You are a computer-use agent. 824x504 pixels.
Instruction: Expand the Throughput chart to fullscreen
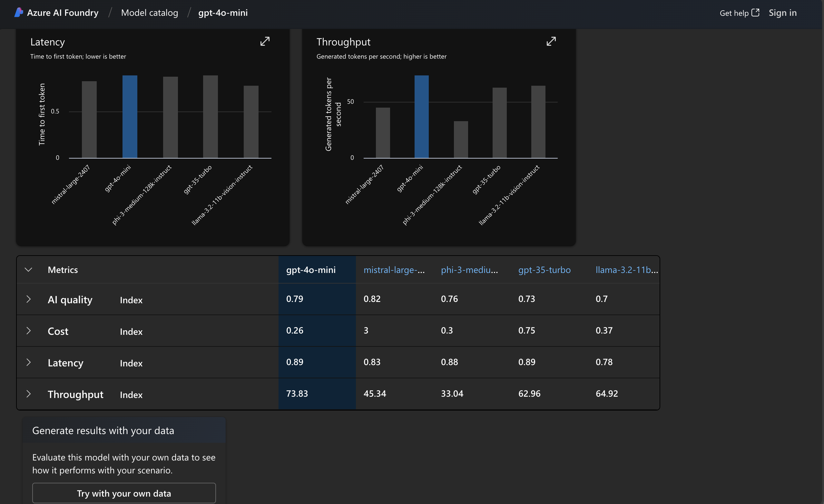click(552, 41)
